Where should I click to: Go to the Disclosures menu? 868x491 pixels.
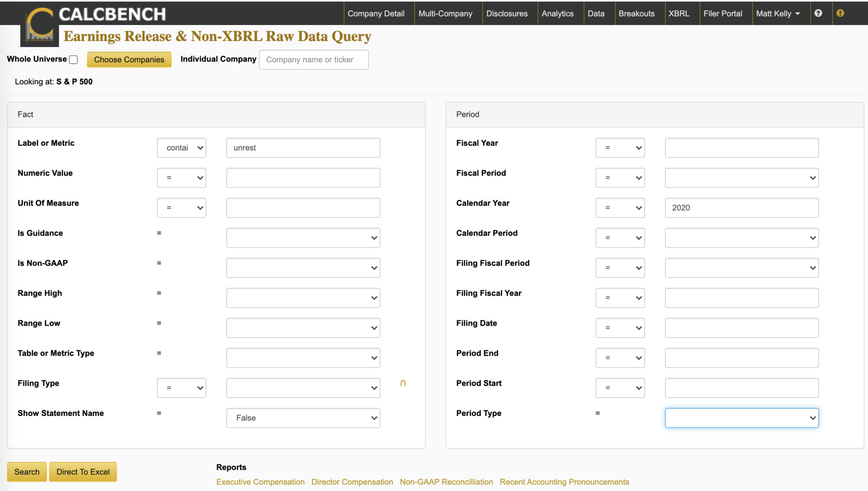pyautogui.click(x=506, y=14)
